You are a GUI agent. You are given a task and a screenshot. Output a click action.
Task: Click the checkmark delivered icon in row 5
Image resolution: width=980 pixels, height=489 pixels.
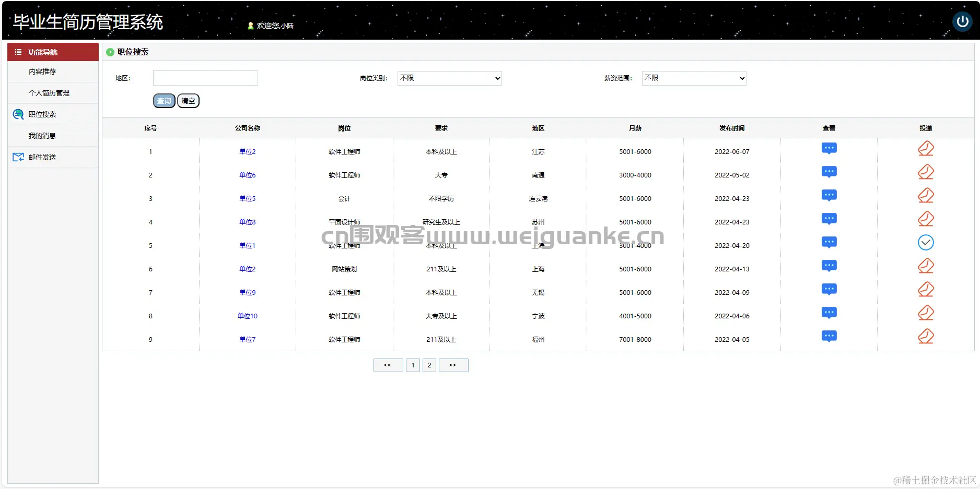point(926,243)
